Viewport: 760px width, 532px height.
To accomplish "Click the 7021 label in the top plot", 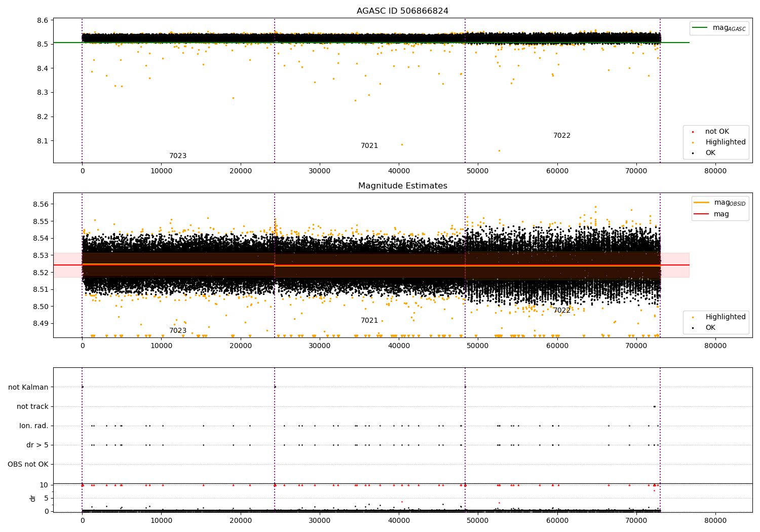I will point(369,146).
